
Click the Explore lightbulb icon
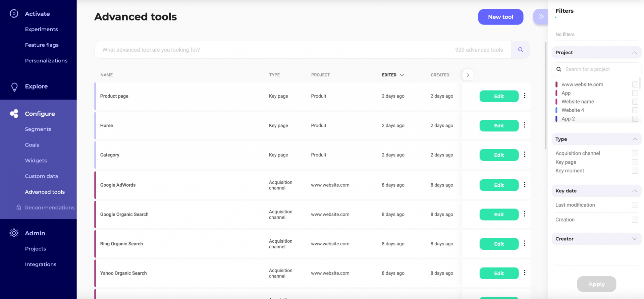pos(14,87)
